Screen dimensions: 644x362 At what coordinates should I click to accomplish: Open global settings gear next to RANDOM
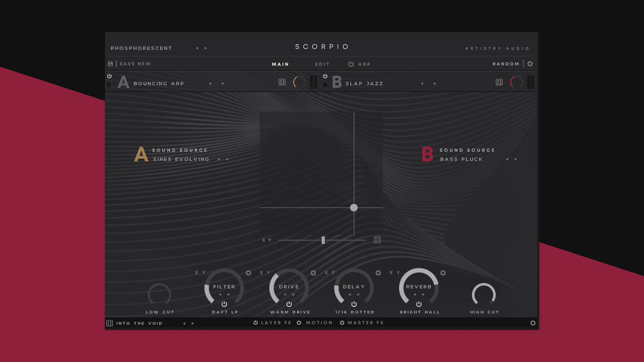tap(530, 64)
